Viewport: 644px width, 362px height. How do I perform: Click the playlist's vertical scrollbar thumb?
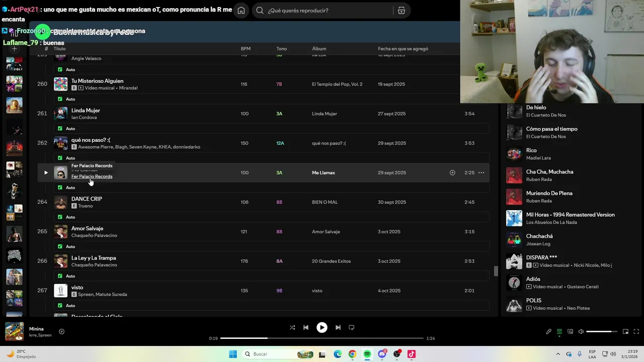coord(496,271)
